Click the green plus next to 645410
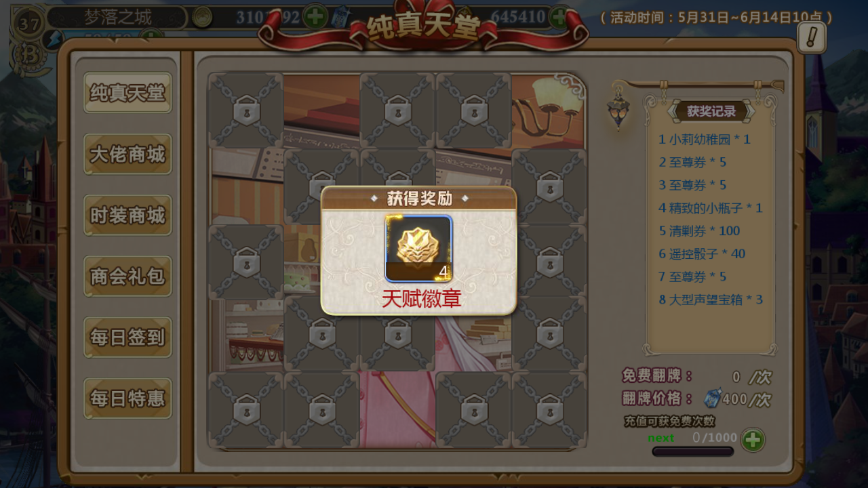 click(x=559, y=17)
